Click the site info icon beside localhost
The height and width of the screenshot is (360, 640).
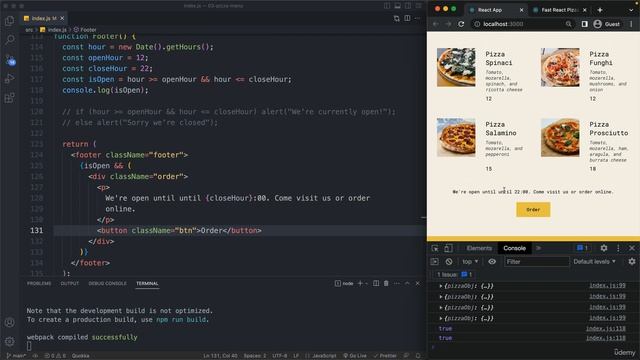point(477,24)
